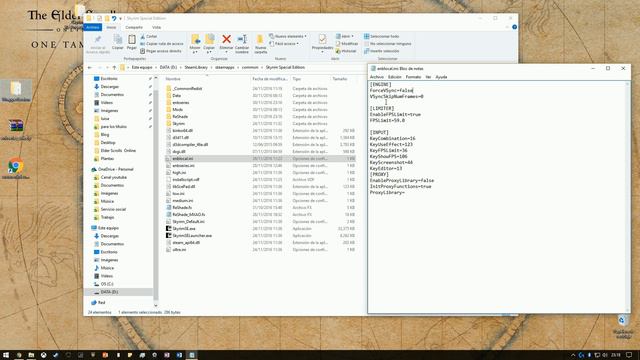Click the up-one-level arrow in Explorer
The width and height of the screenshot is (640, 360).
pos(114,67)
